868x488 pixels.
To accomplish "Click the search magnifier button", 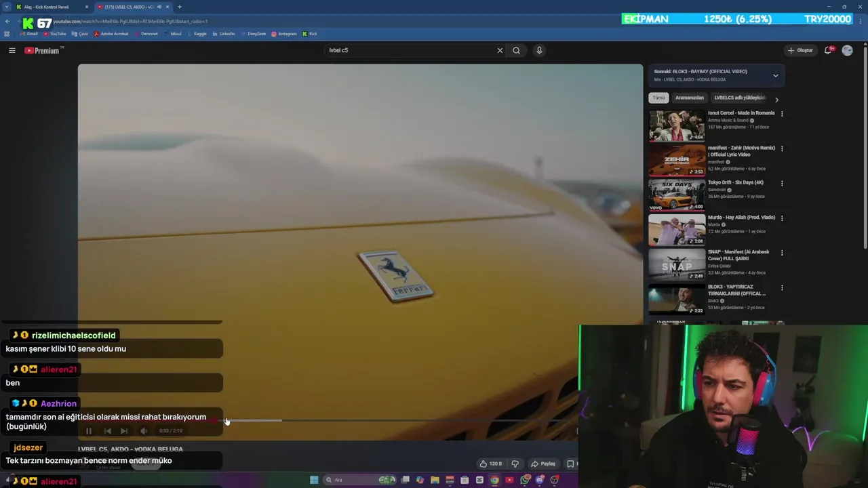I will [516, 50].
